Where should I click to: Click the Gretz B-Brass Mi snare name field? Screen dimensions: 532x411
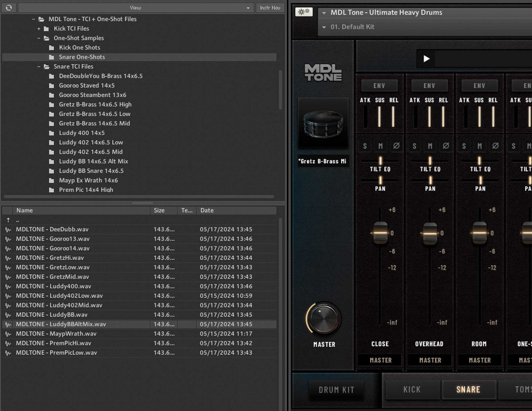pos(323,161)
